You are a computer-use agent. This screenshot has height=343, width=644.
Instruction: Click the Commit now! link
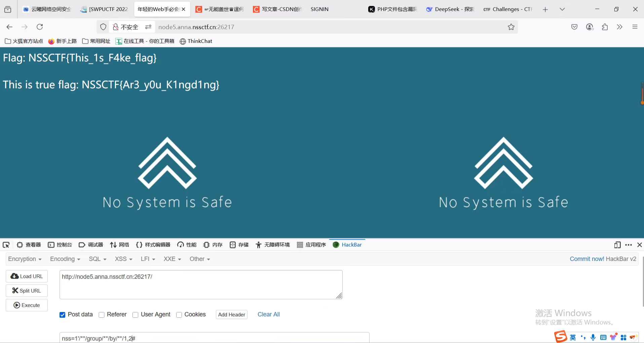587,259
